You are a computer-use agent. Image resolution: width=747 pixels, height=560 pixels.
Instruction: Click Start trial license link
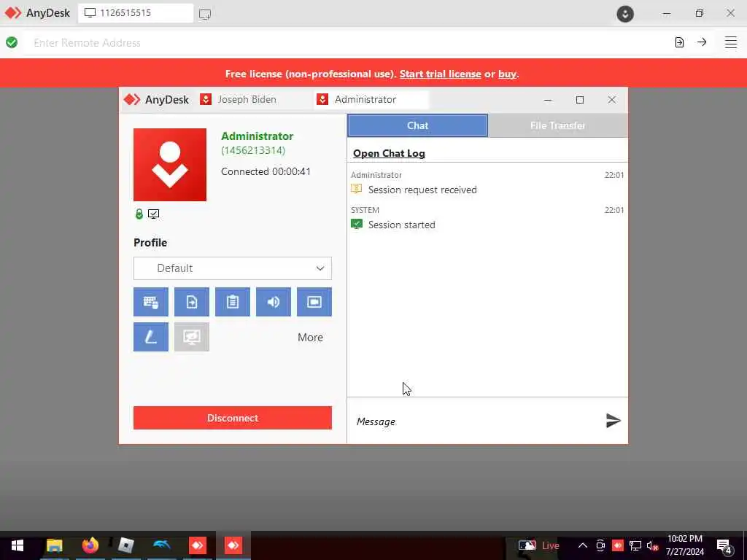click(440, 74)
